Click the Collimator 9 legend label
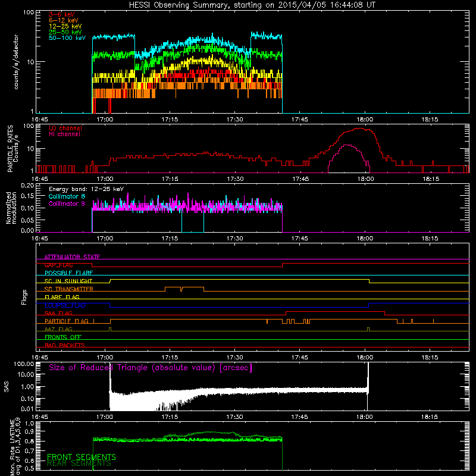 point(67,203)
